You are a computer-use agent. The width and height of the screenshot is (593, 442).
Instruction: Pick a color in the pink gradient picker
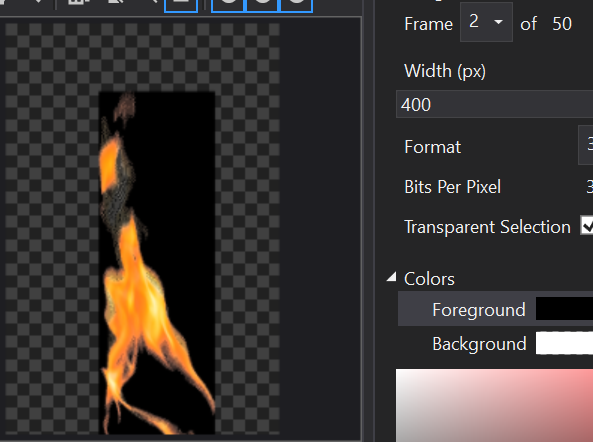coord(494,405)
